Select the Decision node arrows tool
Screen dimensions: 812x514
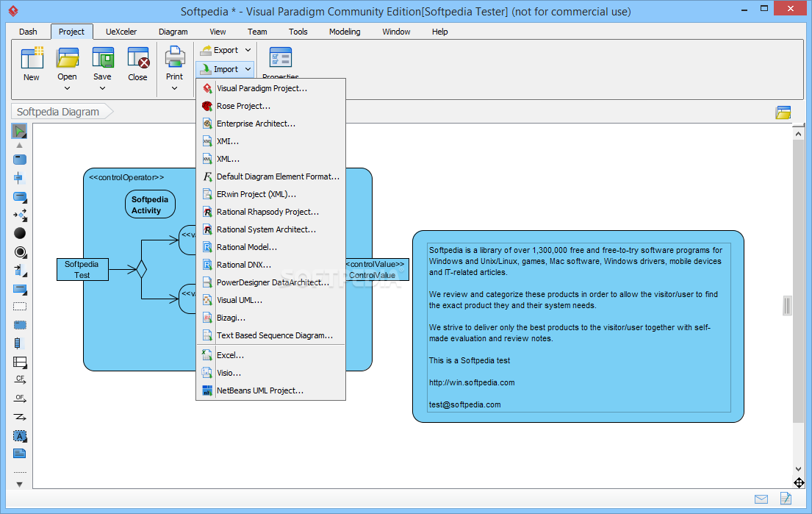click(20, 215)
